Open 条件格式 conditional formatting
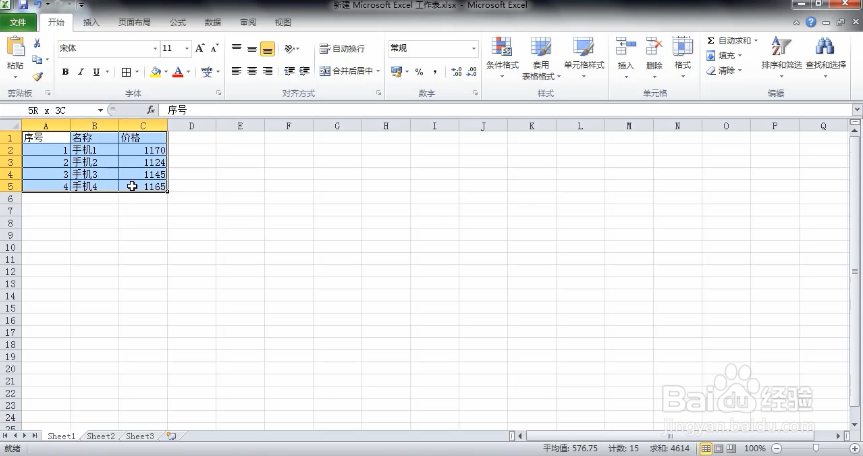This screenshot has height=456, width=863. coord(502,57)
